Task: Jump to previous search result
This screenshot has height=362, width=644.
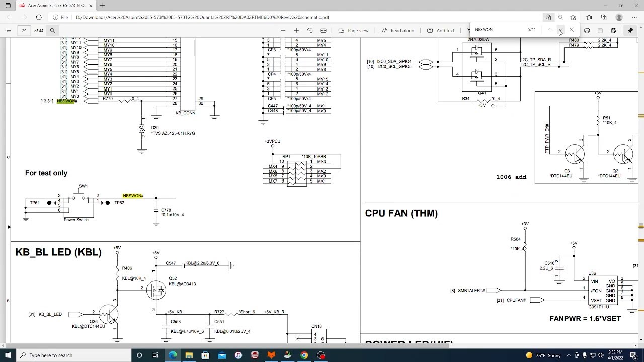Action: (x=550, y=30)
